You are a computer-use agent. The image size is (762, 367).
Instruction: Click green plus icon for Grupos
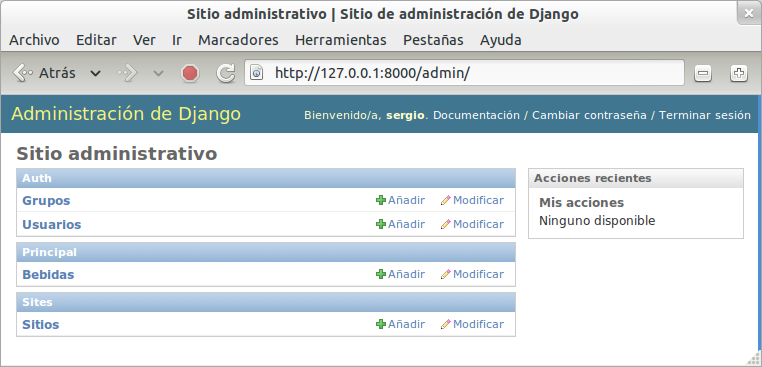[381, 200]
